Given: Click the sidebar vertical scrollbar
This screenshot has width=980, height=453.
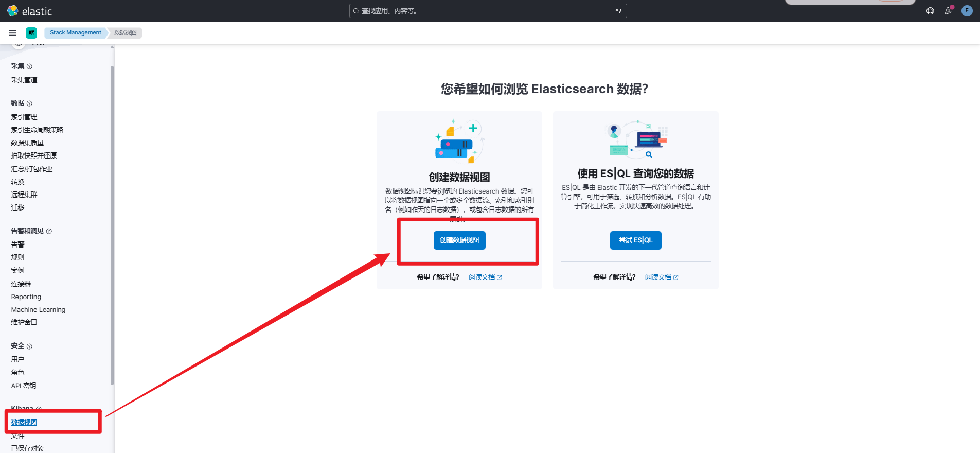Looking at the screenshot, I should click(x=112, y=225).
